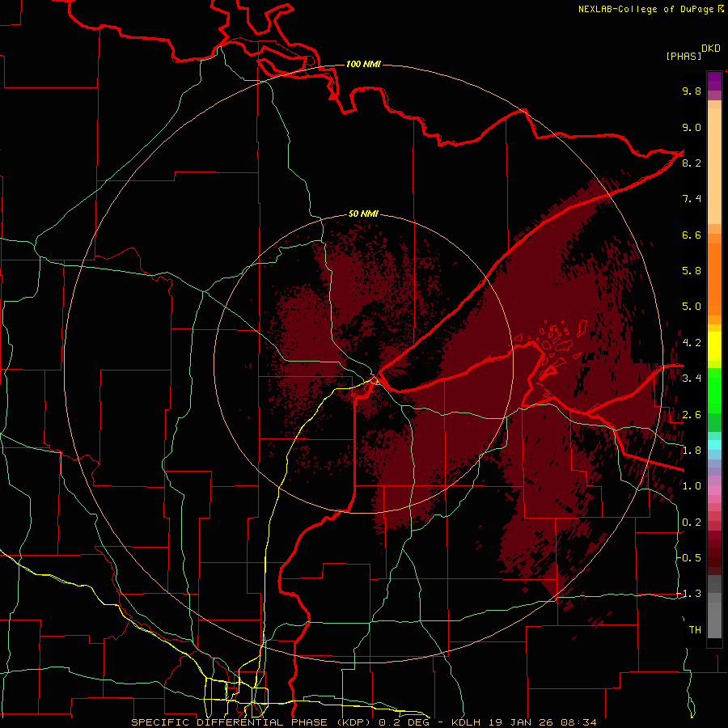Screen dimensions: 728x728
Task: Select the purple band atop the color scale
Action: click(x=714, y=82)
